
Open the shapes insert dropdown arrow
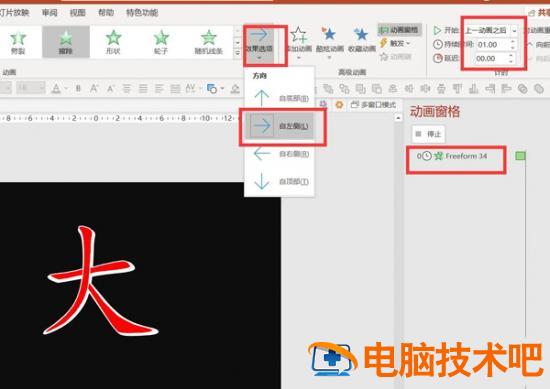pyautogui.click(x=222, y=89)
